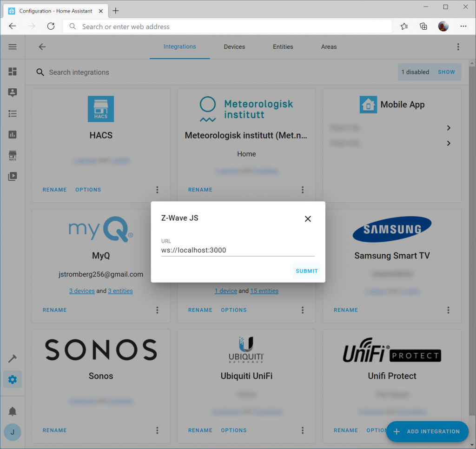This screenshot has height=449, width=476.
Task: Open browser settings and more menu
Action: pyautogui.click(x=463, y=26)
